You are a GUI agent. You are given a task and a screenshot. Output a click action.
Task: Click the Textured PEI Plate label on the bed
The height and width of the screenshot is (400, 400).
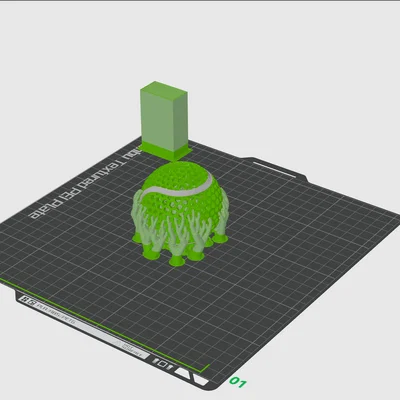84,183
